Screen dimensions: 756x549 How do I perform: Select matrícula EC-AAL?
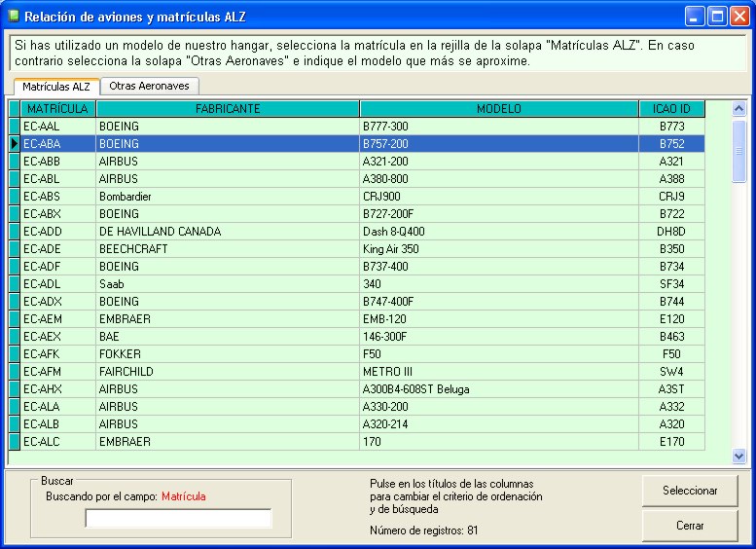[57, 127]
